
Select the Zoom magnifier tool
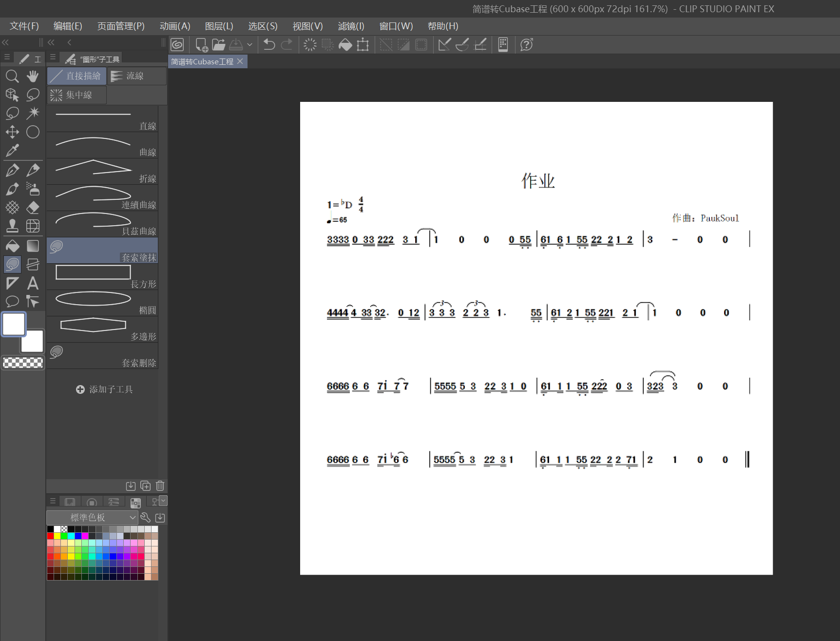pyautogui.click(x=12, y=76)
